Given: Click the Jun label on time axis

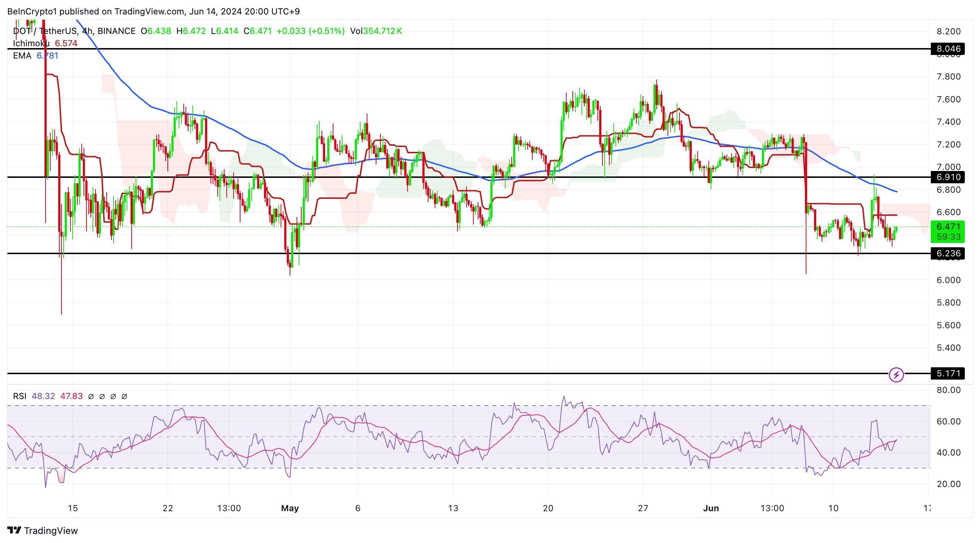Looking at the screenshot, I should [711, 508].
